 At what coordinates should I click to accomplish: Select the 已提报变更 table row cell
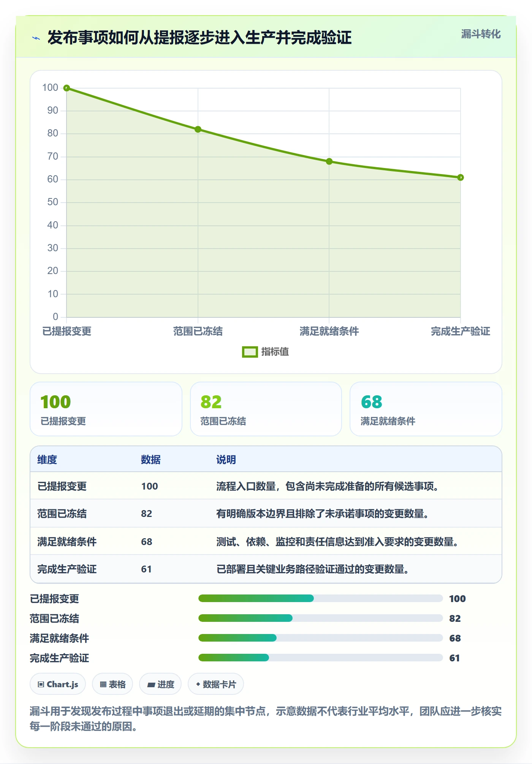click(x=62, y=486)
